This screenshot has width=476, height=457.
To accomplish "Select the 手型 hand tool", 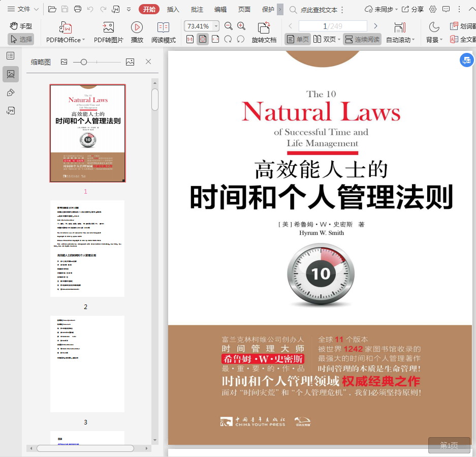I will (21, 26).
